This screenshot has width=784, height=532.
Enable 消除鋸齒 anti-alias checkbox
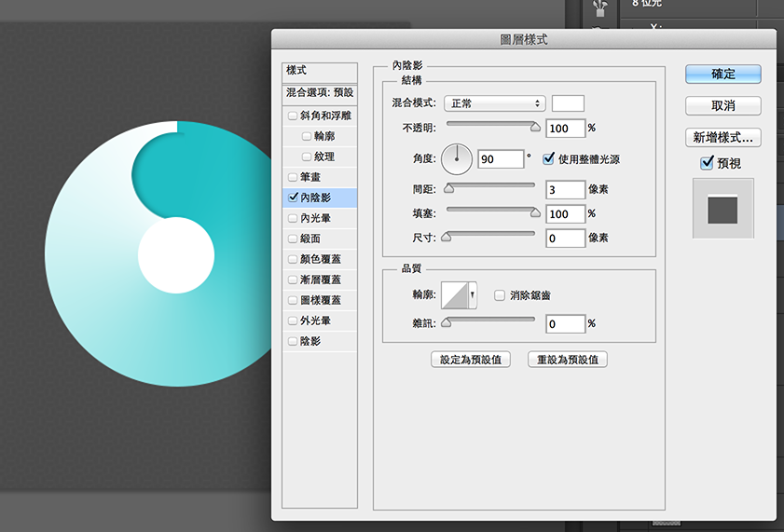click(499, 296)
